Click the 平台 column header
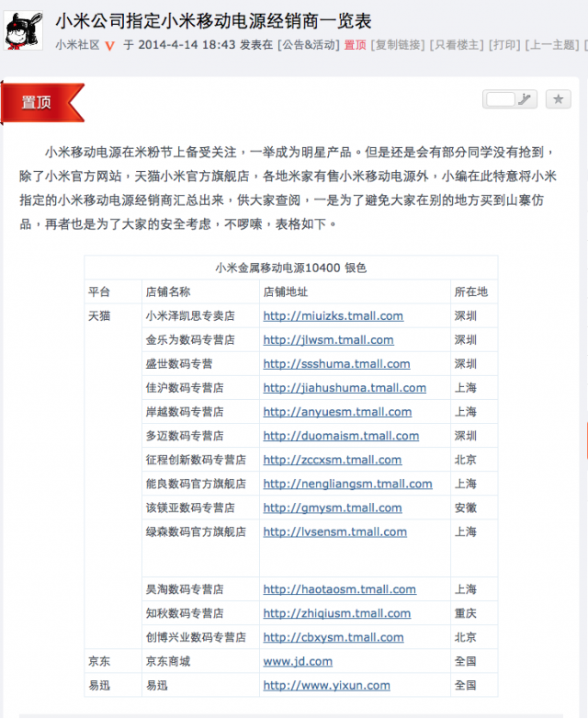Viewport: 588px width, 719px height. 99,291
